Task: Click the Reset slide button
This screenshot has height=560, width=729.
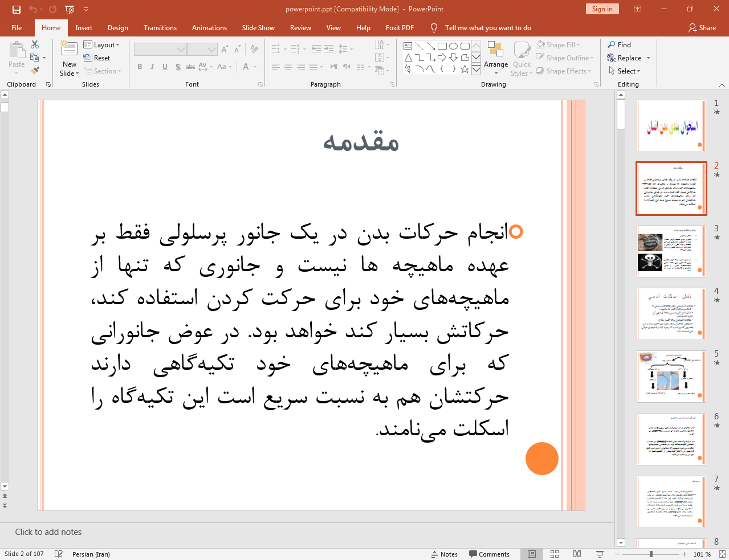Action: pos(97,58)
